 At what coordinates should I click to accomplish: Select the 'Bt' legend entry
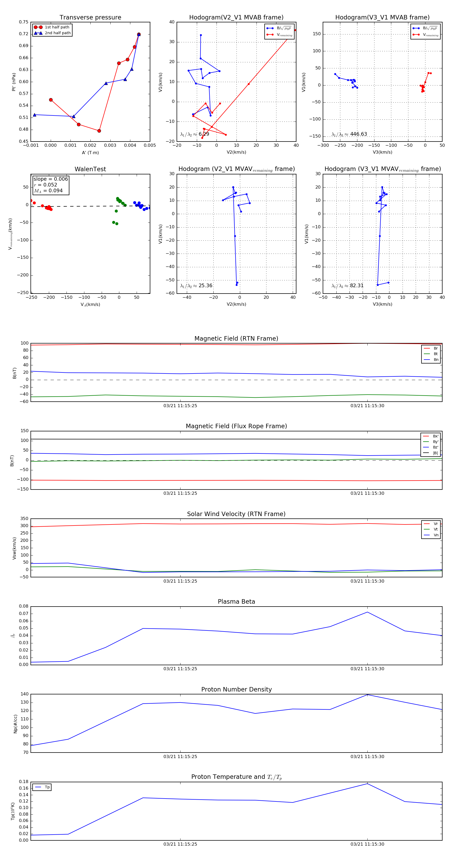tap(431, 354)
